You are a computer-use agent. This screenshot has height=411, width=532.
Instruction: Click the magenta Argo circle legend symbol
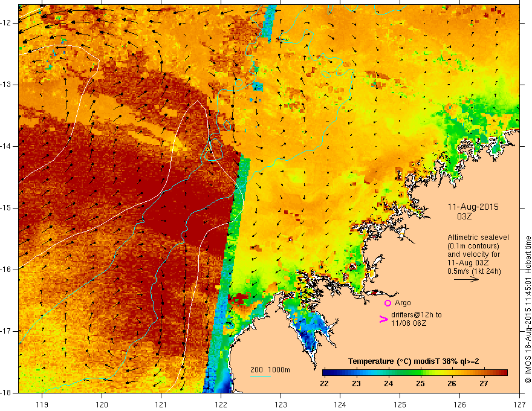[x=388, y=303]
